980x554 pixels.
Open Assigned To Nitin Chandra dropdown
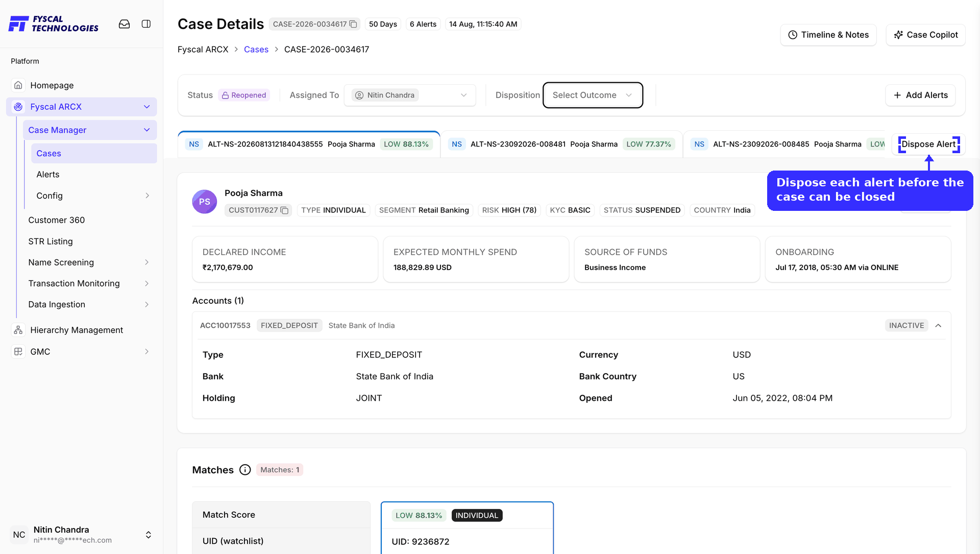point(410,95)
